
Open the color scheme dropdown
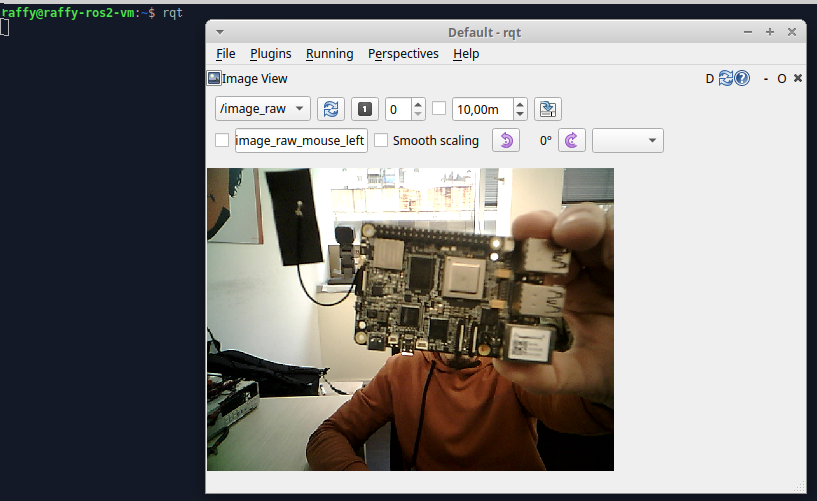pyautogui.click(x=628, y=141)
